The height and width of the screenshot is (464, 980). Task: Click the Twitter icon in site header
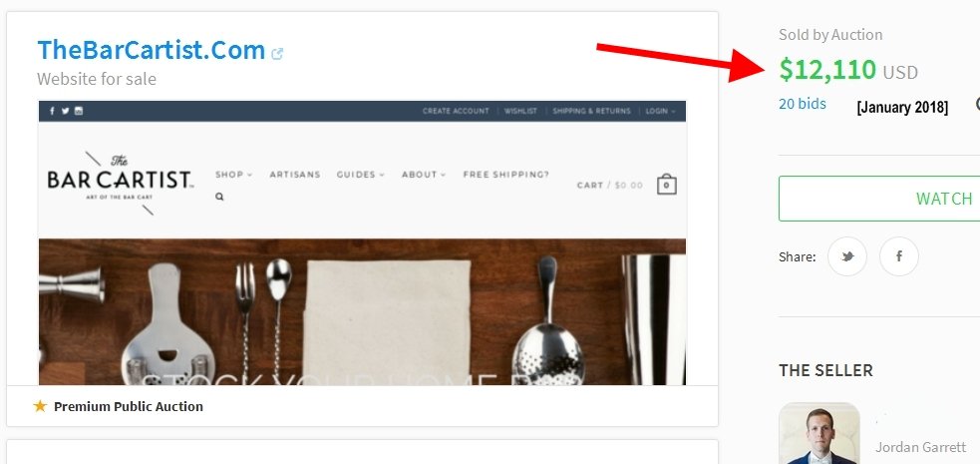pyautogui.click(x=65, y=112)
